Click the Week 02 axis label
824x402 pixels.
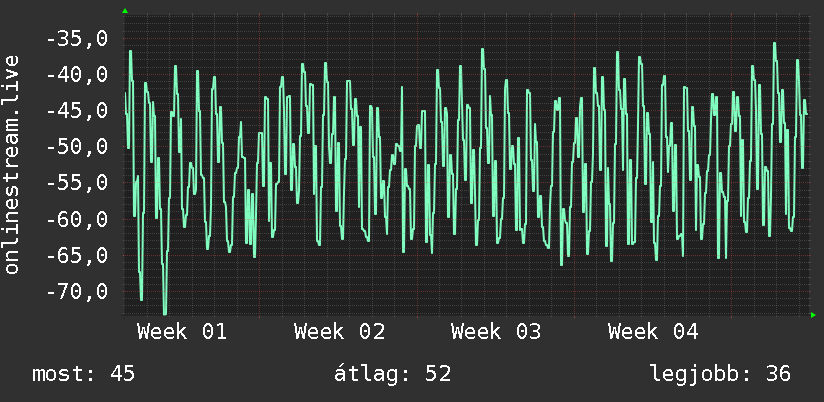339,332
